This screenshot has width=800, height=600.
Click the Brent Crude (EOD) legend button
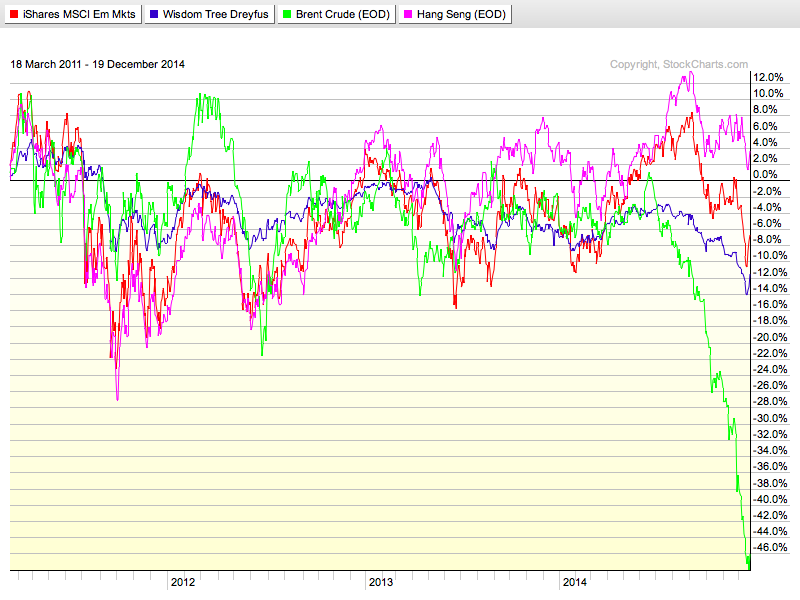pyautogui.click(x=337, y=14)
